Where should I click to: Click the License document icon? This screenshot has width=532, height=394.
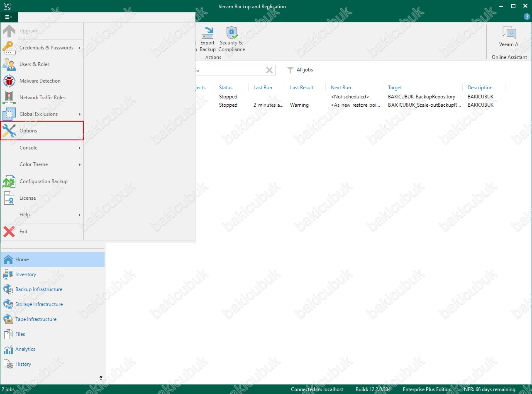9,198
